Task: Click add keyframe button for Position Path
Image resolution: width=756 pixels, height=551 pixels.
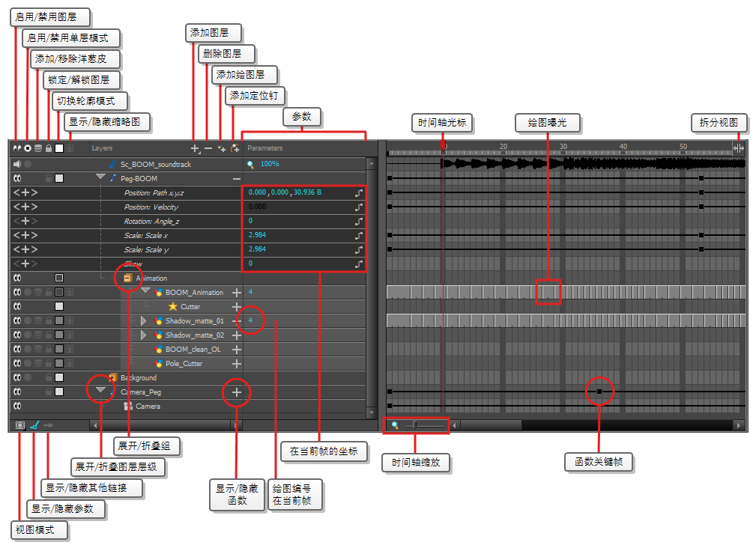Action: point(25,192)
